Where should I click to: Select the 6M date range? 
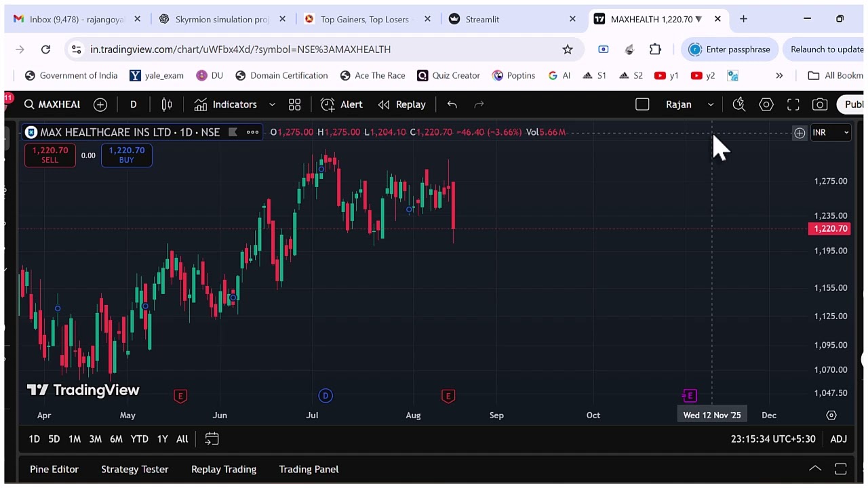tap(116, 439)
